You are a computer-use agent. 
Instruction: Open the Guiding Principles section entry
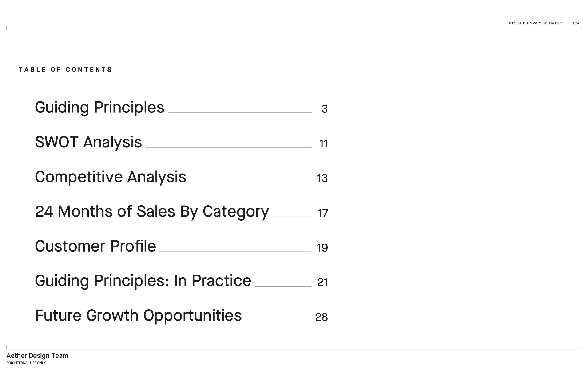pos(99,108)
